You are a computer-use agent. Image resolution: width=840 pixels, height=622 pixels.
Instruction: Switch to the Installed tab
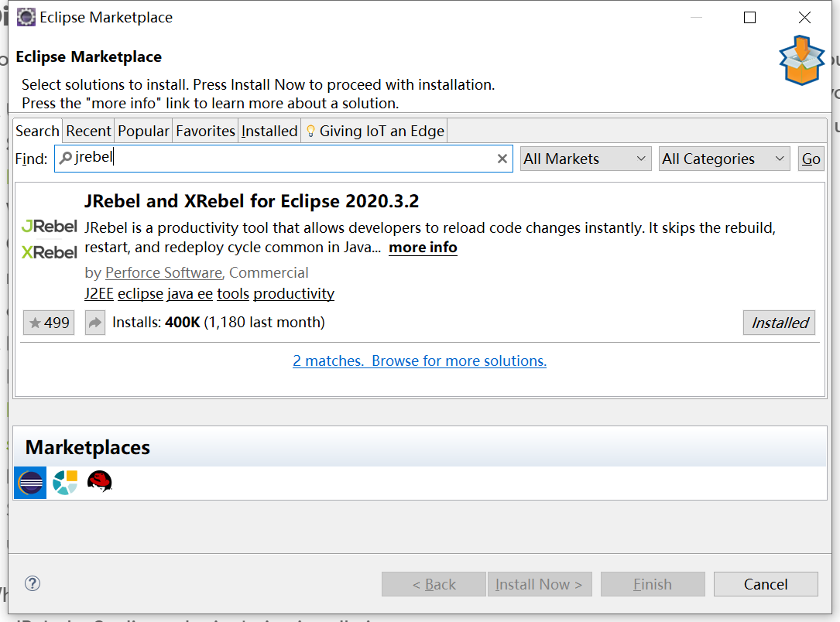click(269, 132)
